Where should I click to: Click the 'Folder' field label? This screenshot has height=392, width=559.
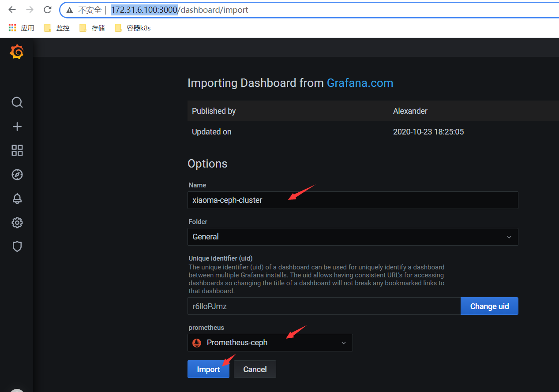click(198, 222)
